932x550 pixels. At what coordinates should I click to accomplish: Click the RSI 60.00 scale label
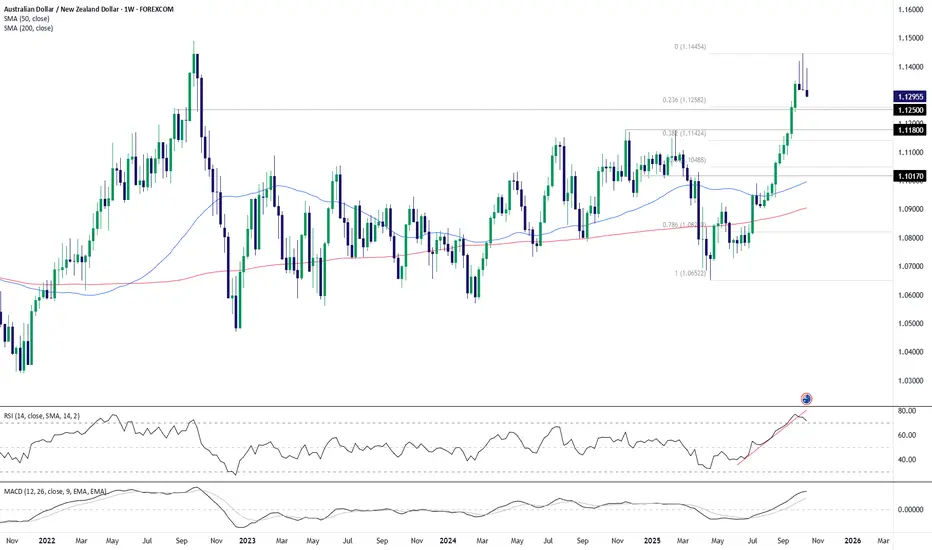click(907, 435)
